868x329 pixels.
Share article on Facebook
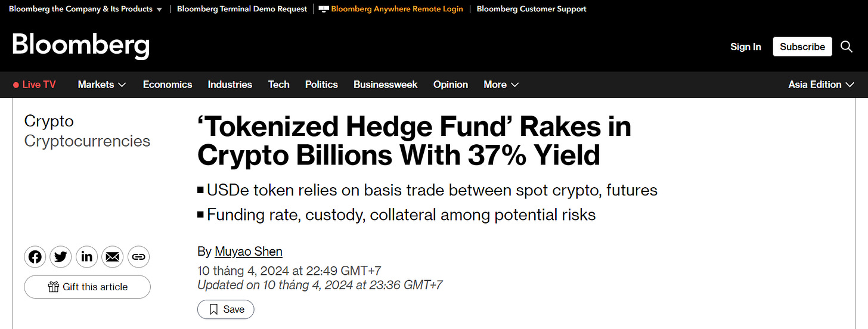[x=35, y=257]
